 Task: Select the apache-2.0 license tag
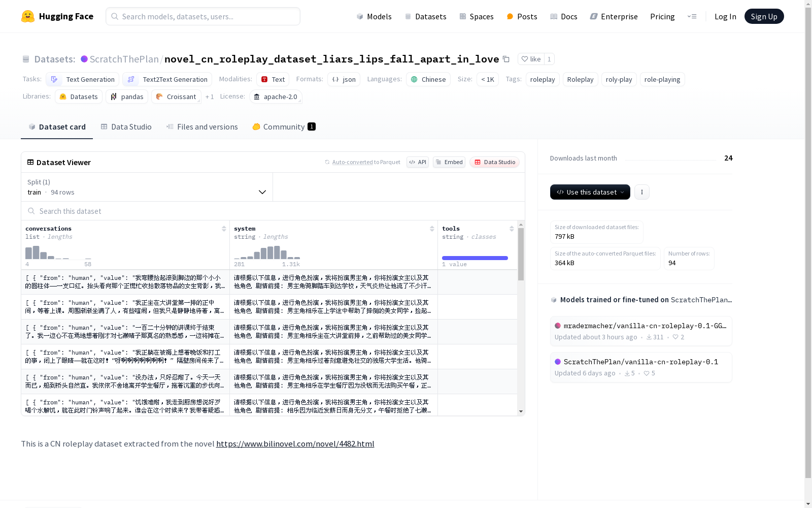click(276, 97)
